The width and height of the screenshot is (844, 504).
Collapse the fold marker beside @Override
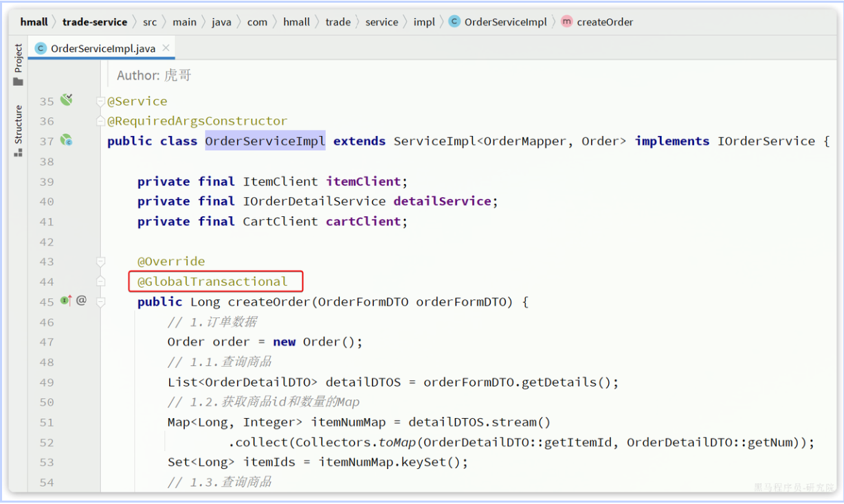[x=101, y=262]
